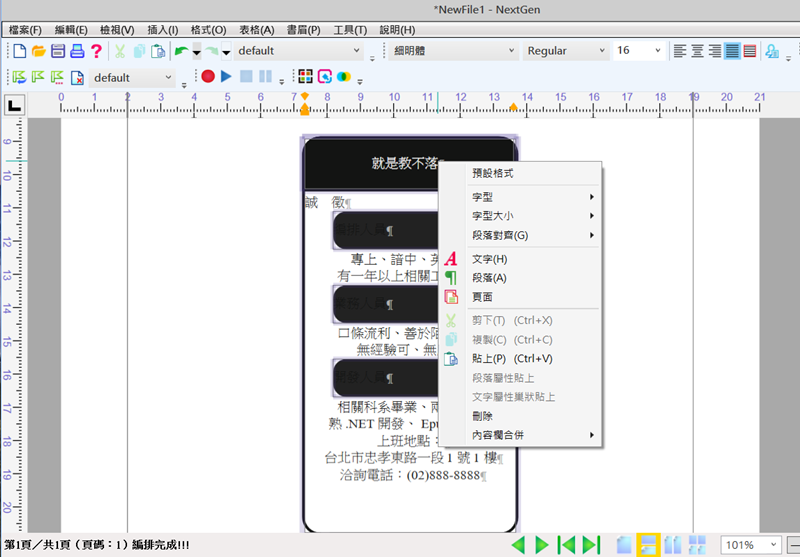The image size is (800, 557).
Task: Open the 格式(O) menu
Action: pyautogui.click(x=209, y=31)
